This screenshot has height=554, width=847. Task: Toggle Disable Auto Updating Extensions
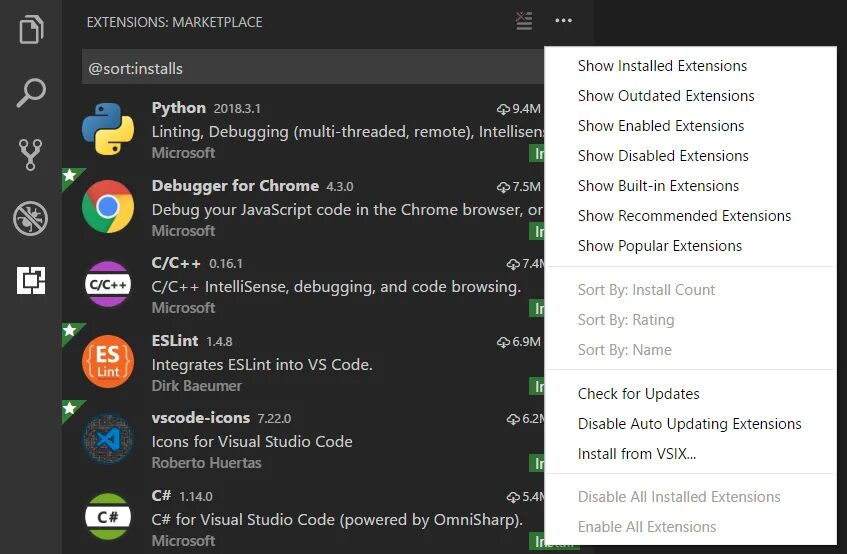[x=689, y=424]
